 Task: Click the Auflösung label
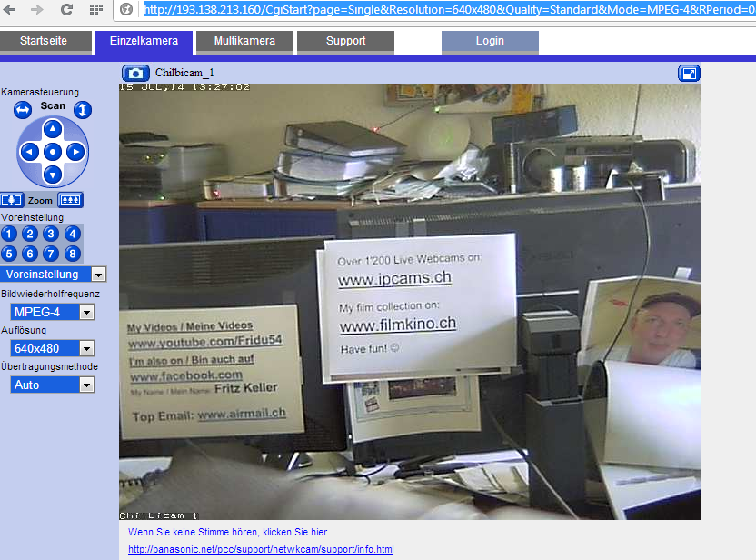(x=24, y=330)
